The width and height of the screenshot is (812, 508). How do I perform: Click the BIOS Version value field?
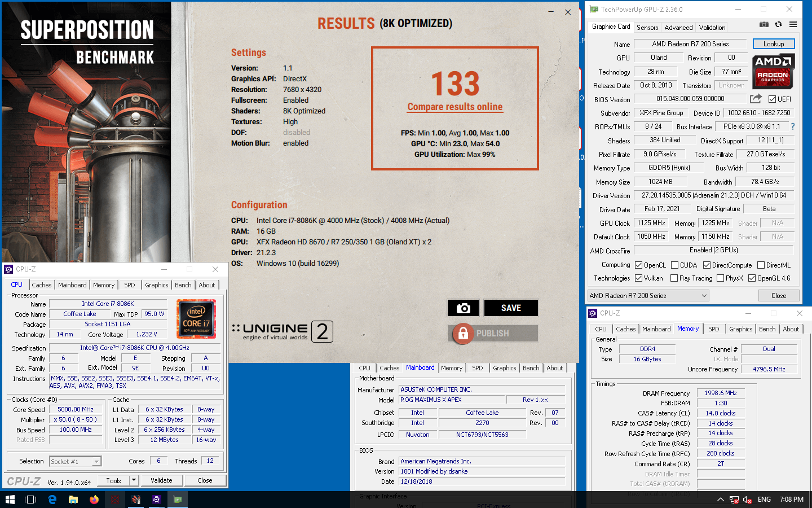pos(690,99)
